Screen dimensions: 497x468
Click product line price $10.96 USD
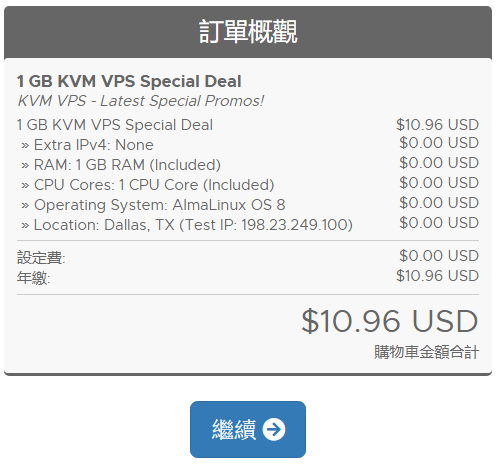point(437,125)
